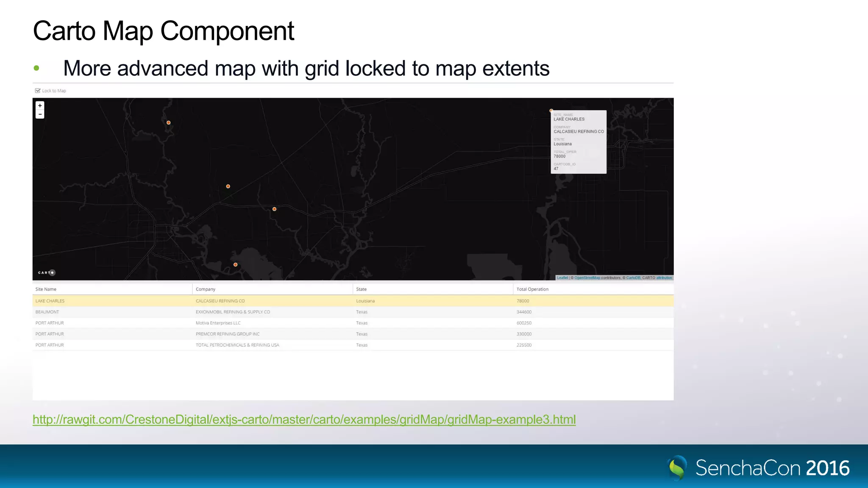Screen dimensions: 868x488
Task: Uncheck the Lock to Map checkbox
Action: (38, 91)
